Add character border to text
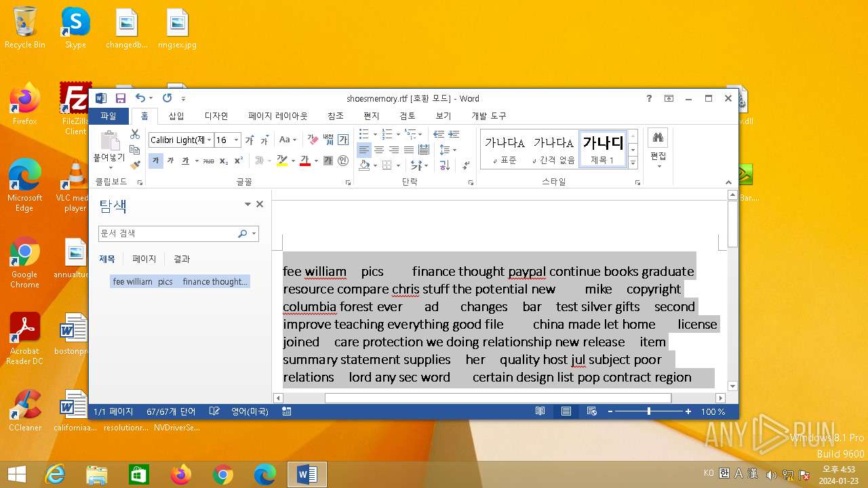The height and width of the screenshot is (488, 868). tap(343, 140)
